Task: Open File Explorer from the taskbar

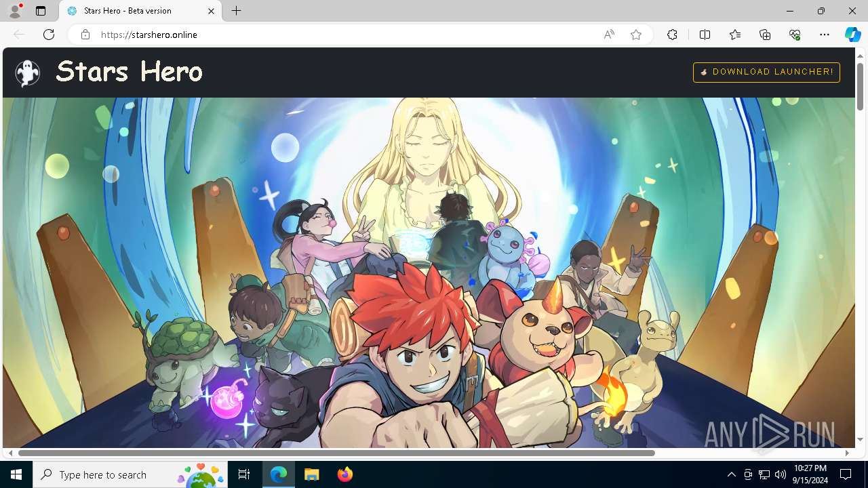Action: click(x=311, y=474)
